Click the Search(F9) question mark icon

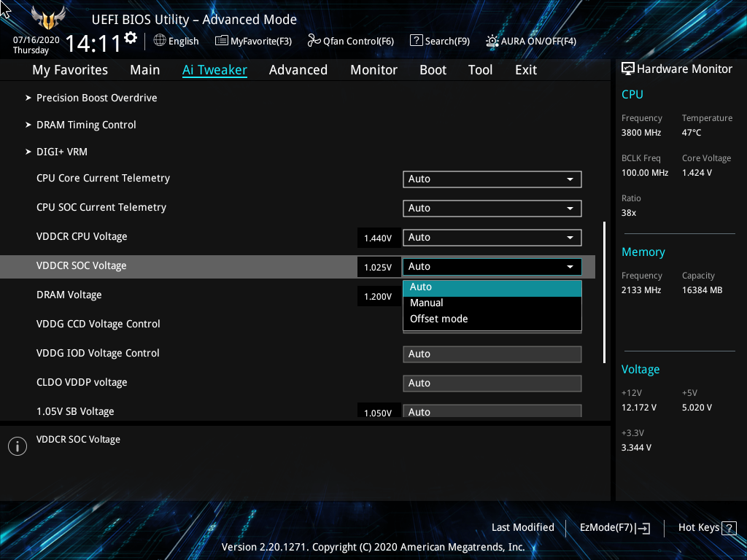click(416, 41)
